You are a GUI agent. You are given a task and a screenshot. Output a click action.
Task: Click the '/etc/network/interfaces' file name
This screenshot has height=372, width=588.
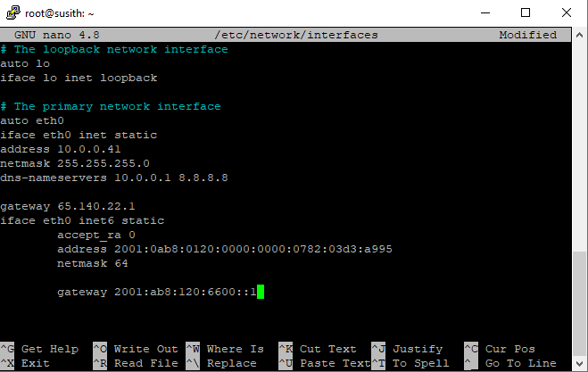[296, 35]
